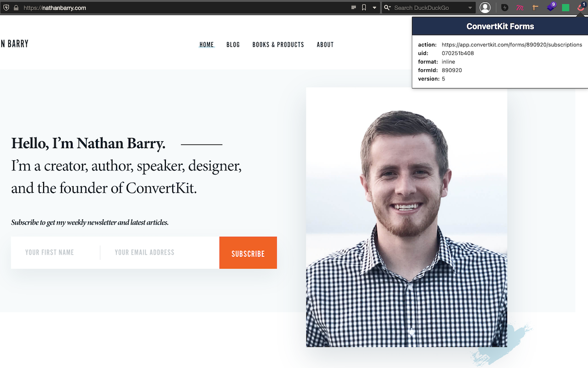Expand the search field dropdown arrow
This screenshot has width=588, height=368.
click(x=470, y=8)
